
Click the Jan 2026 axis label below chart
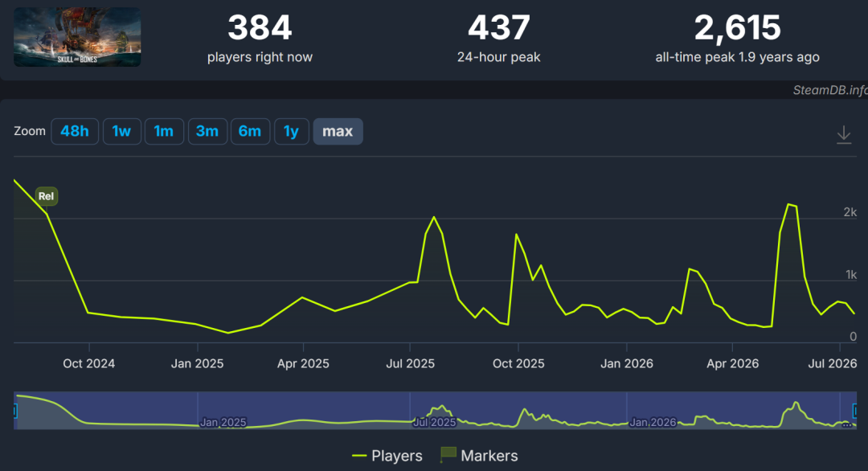(627, 363)
